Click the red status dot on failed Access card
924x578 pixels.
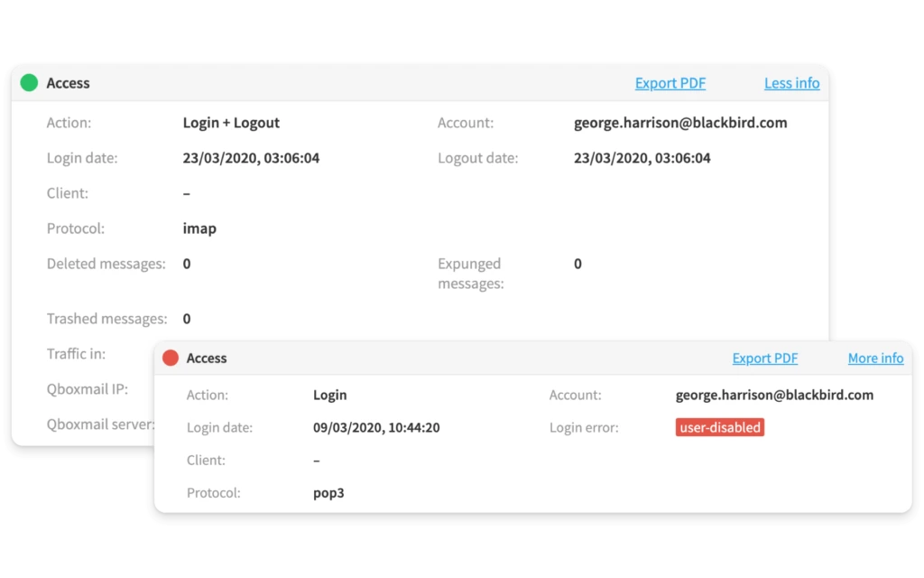tap(170, 359)
